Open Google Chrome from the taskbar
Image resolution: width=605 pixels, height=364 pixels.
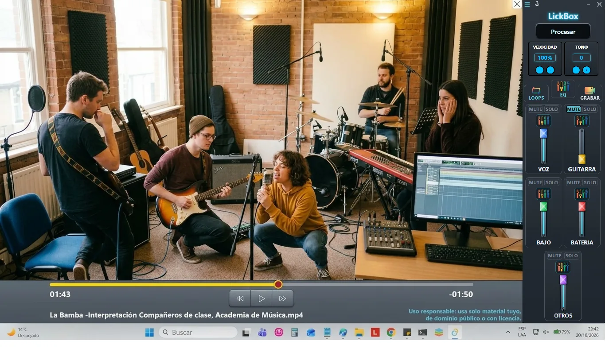(x=390, y=332)
